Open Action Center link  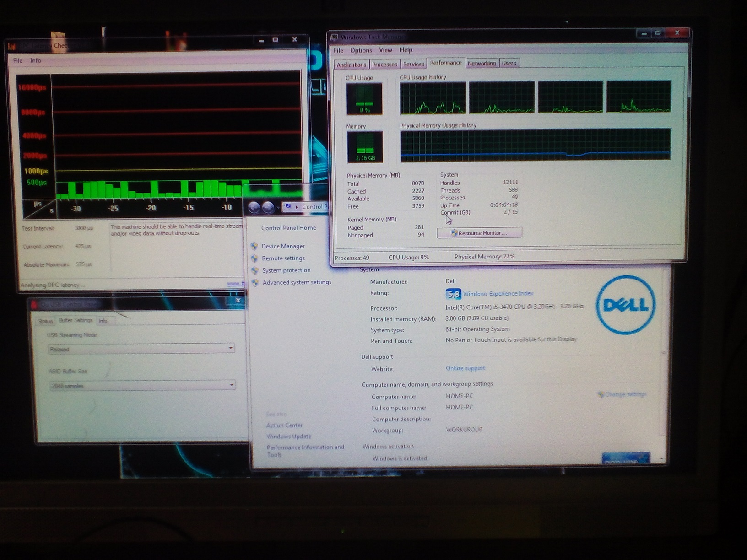coord(284,425)
